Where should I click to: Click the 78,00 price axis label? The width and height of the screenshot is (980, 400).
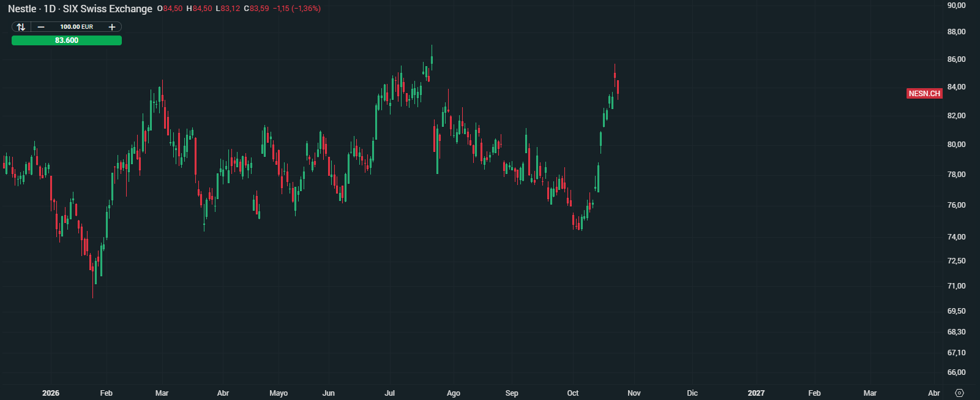[x=956, y=175]
